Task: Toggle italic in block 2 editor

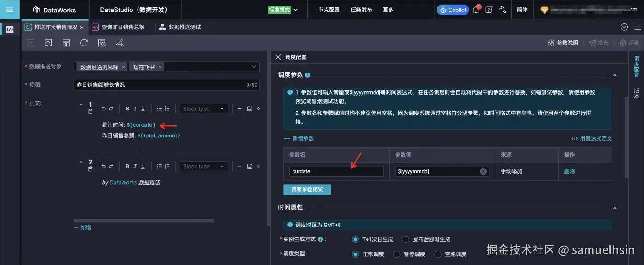Action: (135, 166)
